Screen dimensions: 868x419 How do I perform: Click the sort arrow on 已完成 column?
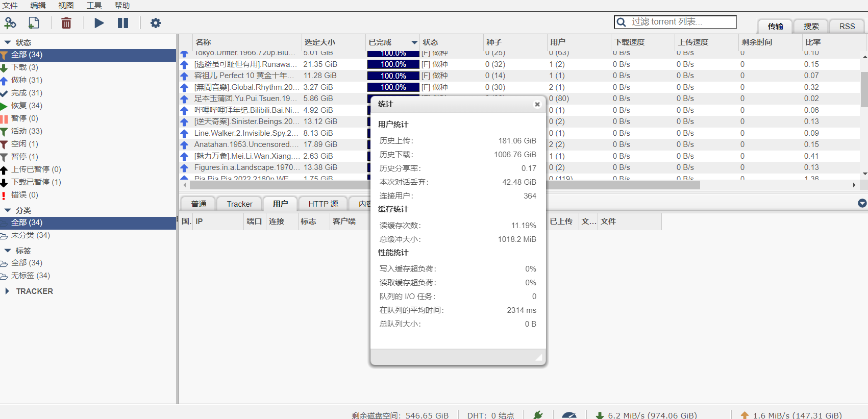[x=414, y=42]
